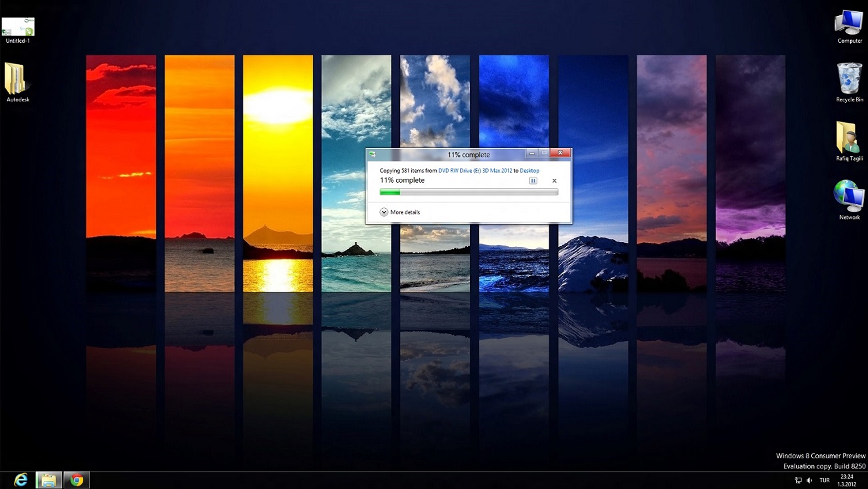Open the volume control tray icon
Image resolution: width=868 pixels, height=489 pixels.
coord(809,480)
